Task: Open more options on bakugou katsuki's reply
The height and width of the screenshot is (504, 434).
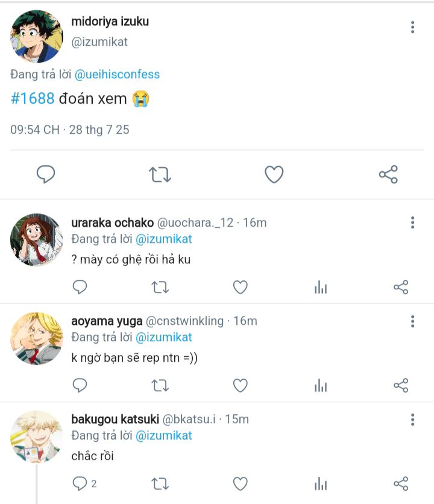Action: pyautogui.click(x=412, y=420)
